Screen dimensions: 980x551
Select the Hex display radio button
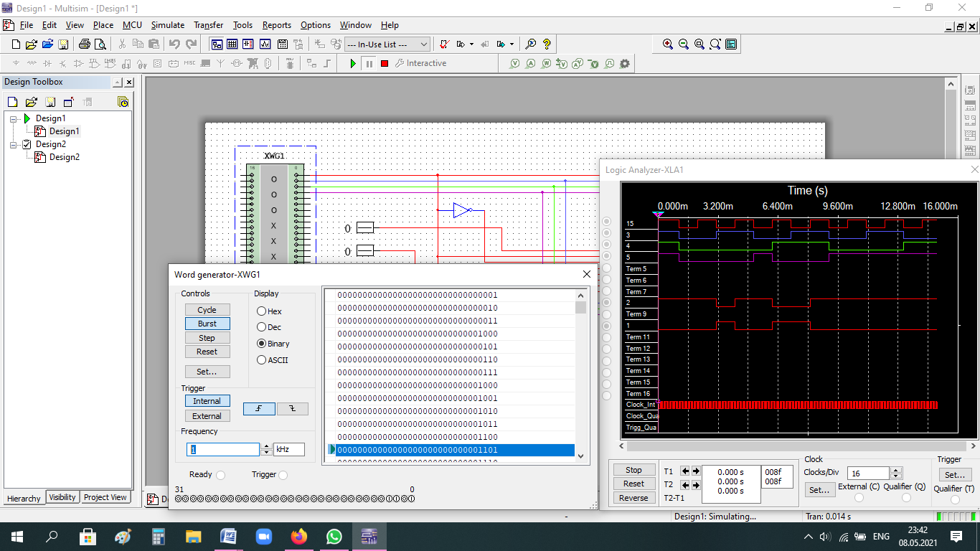point(262,311)
